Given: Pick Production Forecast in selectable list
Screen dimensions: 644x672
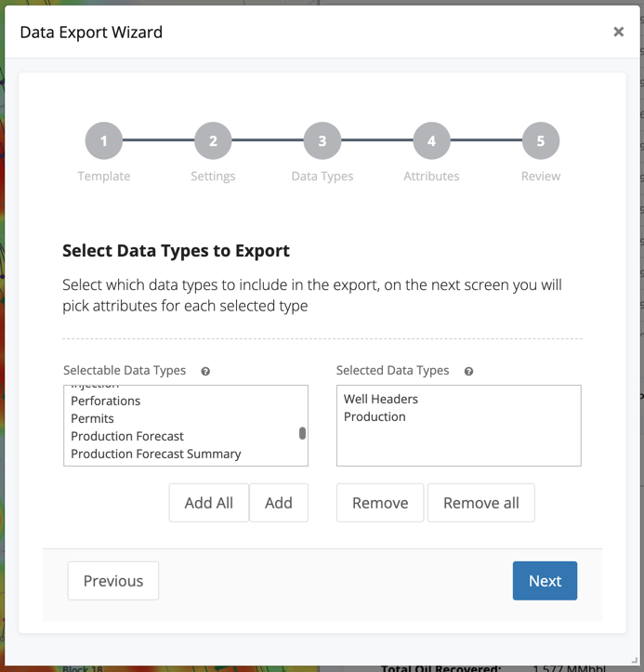Looking at the screenshot, I should (x=127, y=436).
